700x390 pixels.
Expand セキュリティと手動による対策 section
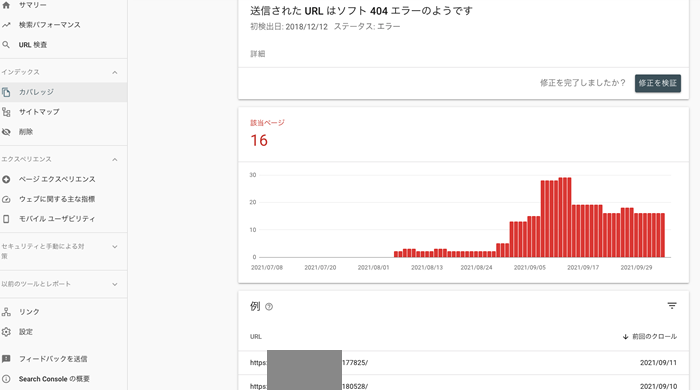tap(115, 247)
